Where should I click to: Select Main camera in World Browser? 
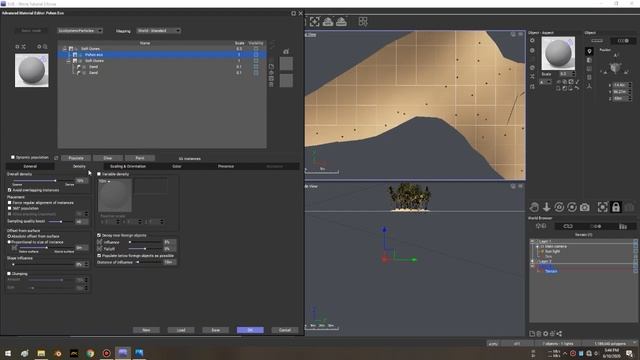tap(556, 247)
